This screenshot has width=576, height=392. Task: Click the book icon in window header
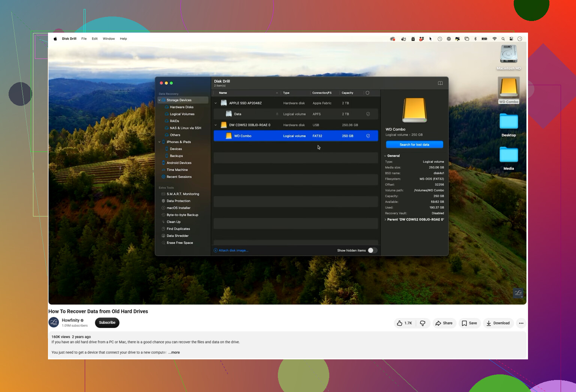pyautogui.click(x=440, y=83)
